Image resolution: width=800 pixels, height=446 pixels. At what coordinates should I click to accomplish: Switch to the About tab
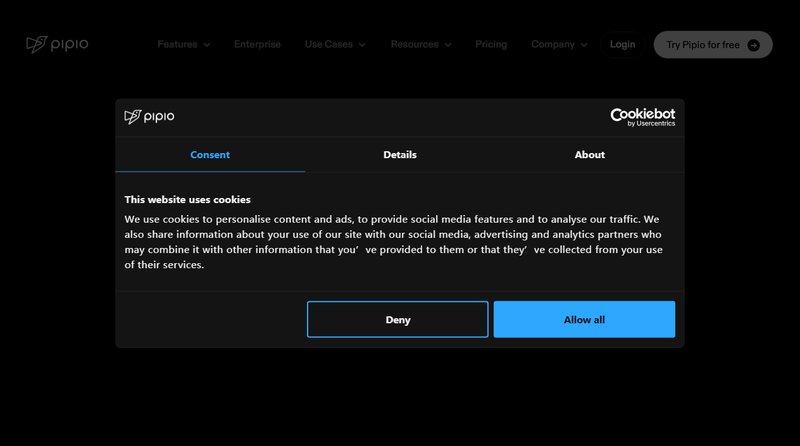(589, 155)
